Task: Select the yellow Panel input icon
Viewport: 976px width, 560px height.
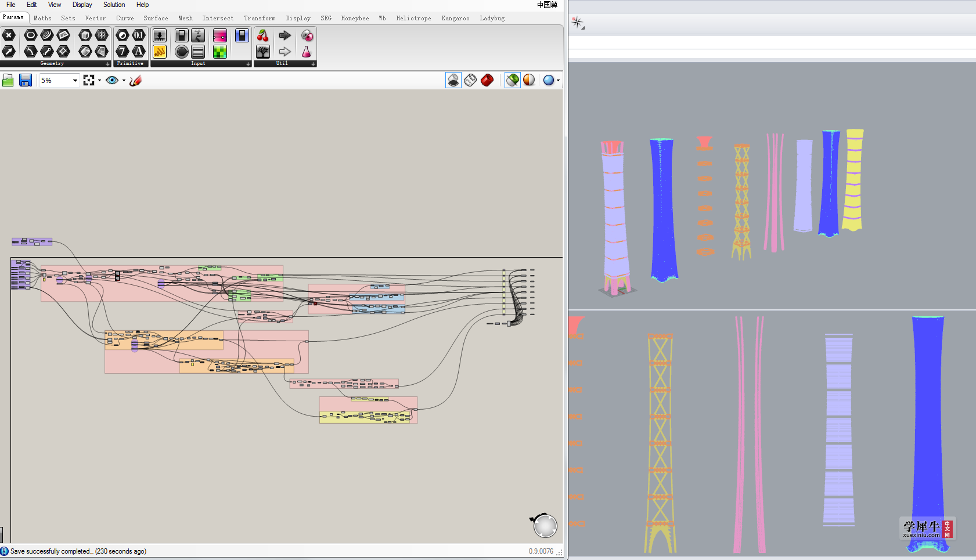Action: 160,52
